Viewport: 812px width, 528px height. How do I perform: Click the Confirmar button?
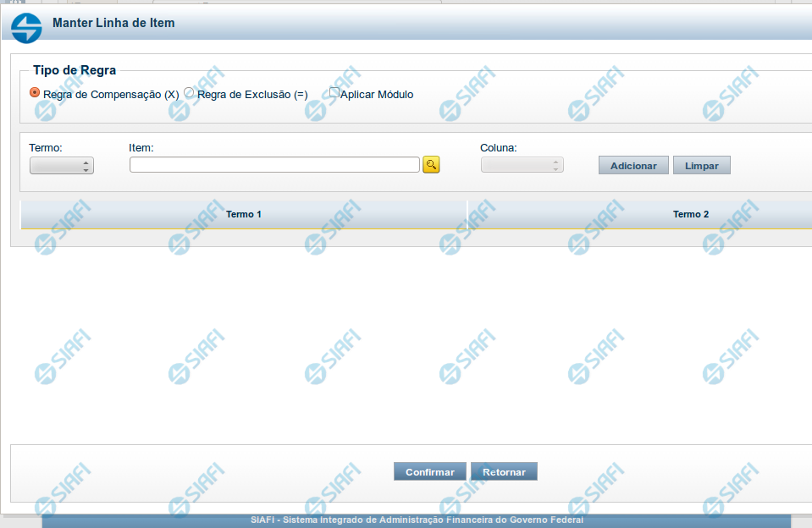pyautogui.click(x=429, y=472)
